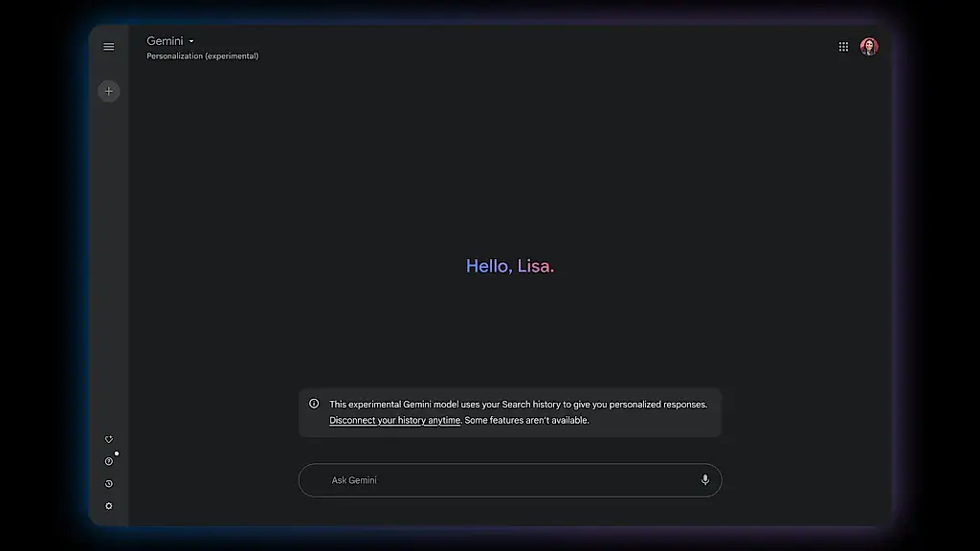Click the info icon in notice banner
Screen dimensions: 980x551
[x=314, y=405]
